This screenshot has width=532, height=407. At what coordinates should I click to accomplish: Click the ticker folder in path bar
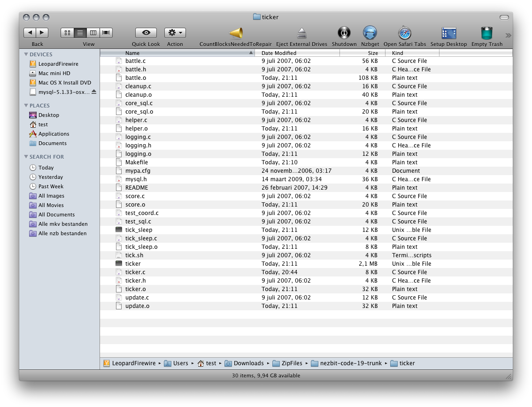[402, 363]
